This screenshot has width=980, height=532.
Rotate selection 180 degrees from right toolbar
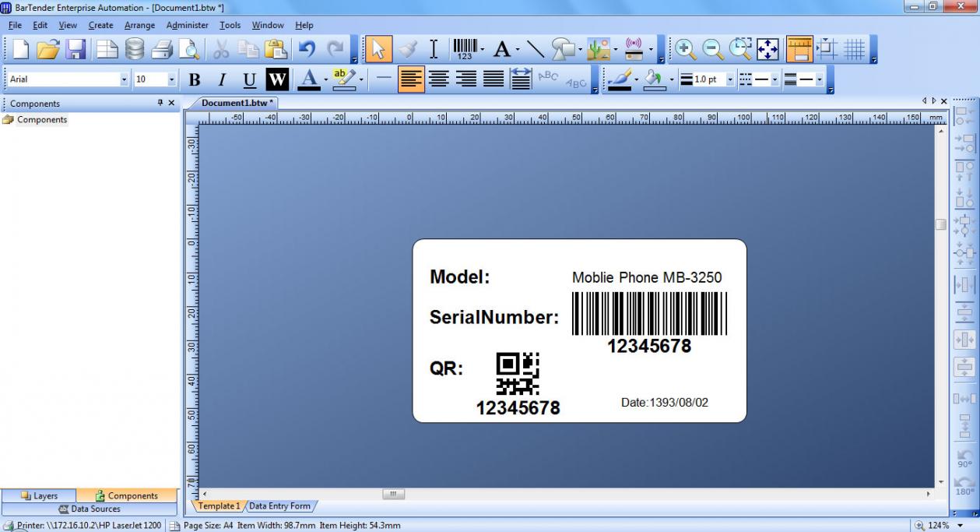(964, 486)
